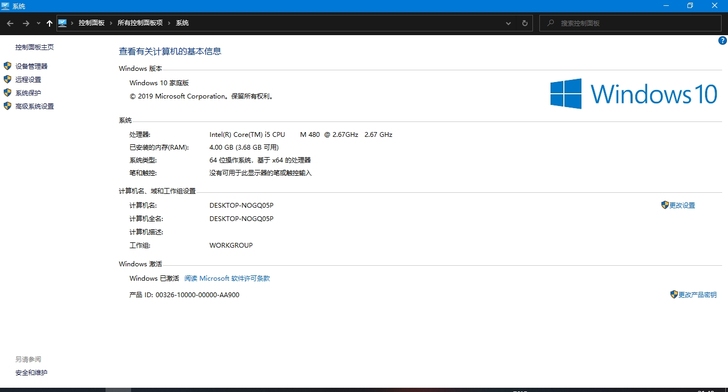Viewport: 728px width, 392px height.
Task: Minimize the 系统 window
Action: pos(666,6)
